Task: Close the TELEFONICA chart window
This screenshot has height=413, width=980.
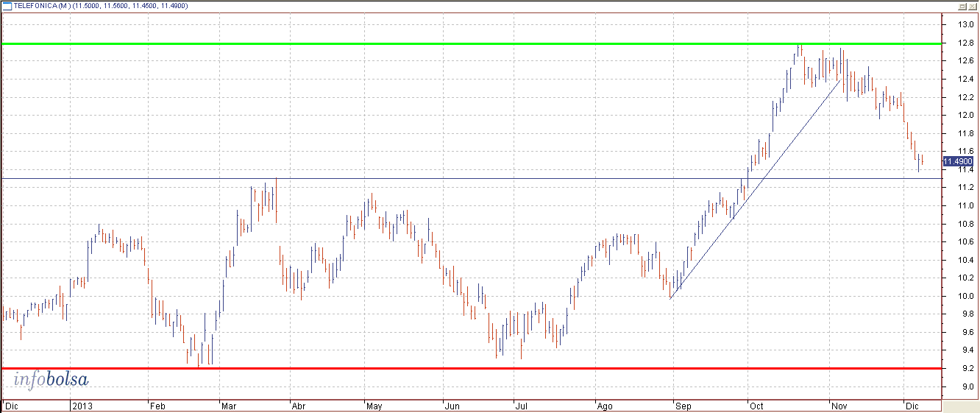Action: pos(972,6)
